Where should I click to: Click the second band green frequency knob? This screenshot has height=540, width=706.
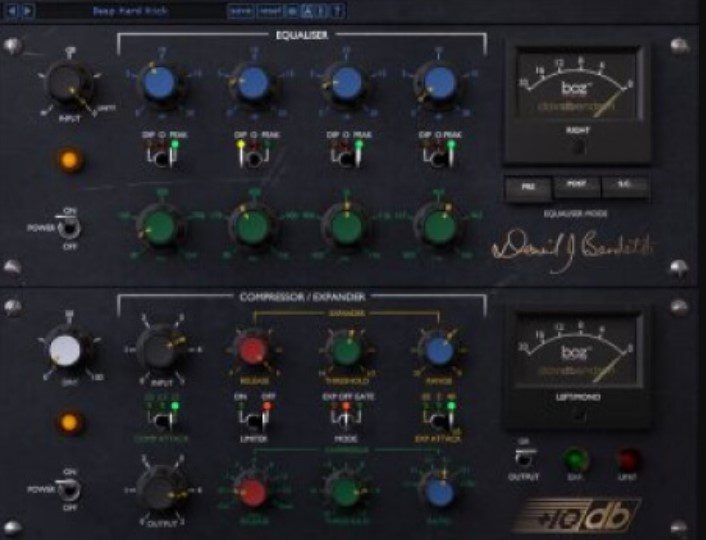click(253, 227)
